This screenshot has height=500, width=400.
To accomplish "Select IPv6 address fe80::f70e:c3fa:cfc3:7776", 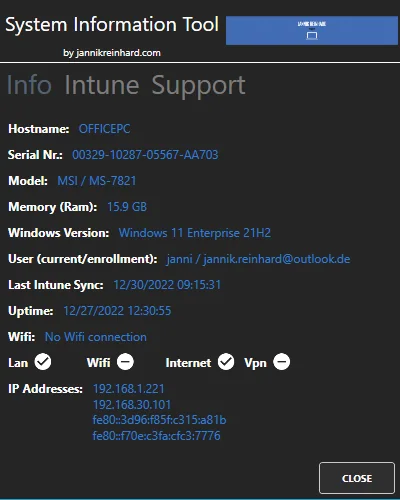I will pyautogui.click(x=157, y=436).
